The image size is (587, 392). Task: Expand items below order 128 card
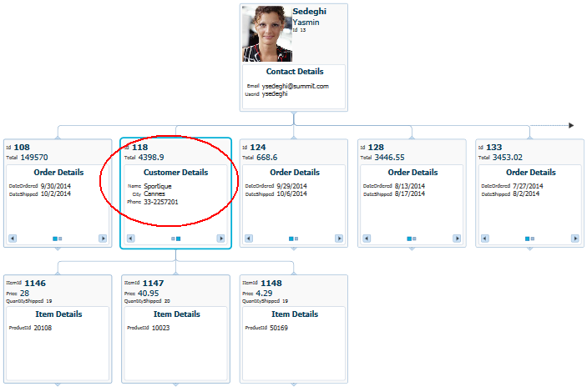click(x=412, y=249)
